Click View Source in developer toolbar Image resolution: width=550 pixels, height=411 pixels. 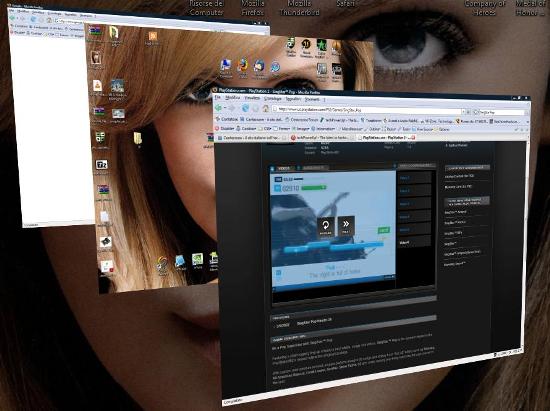click(x=423, y=129)
